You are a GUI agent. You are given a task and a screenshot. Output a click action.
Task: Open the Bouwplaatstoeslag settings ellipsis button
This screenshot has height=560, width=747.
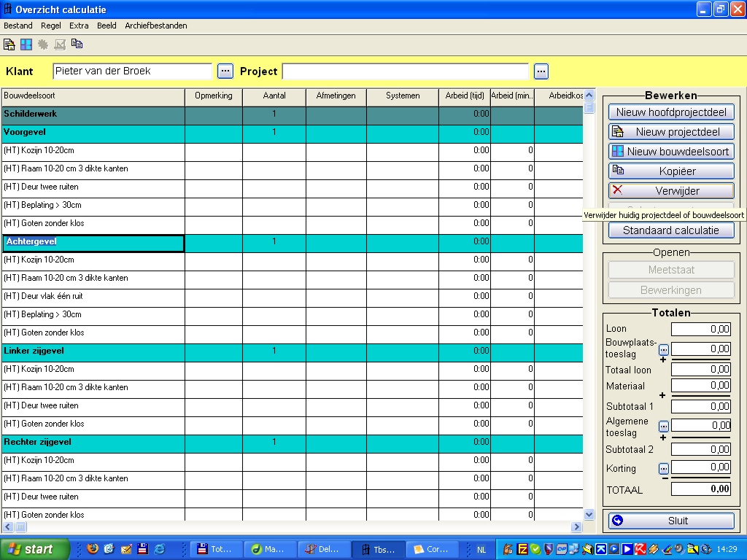(x=664, y=350)
